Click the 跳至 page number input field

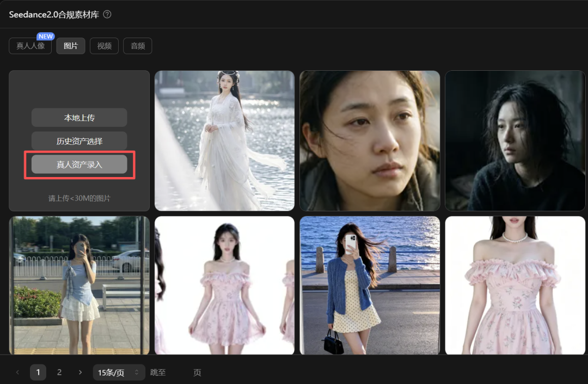tap(180, 372)
